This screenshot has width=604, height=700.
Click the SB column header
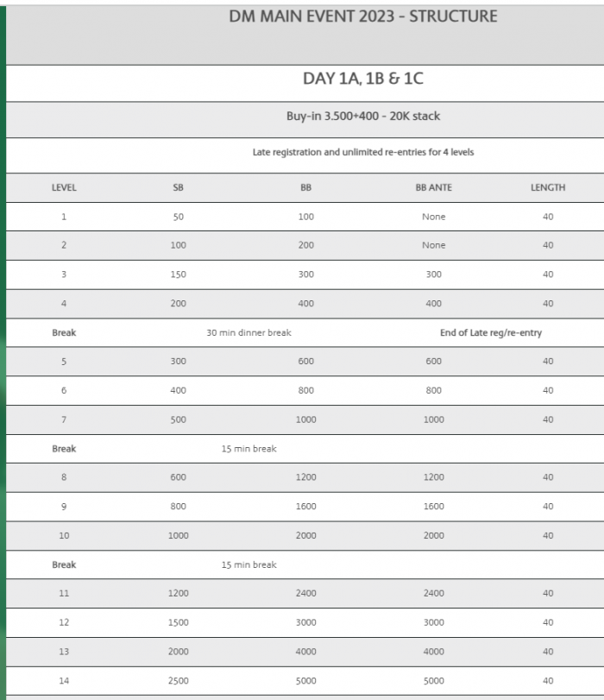(x=178, y=187)
